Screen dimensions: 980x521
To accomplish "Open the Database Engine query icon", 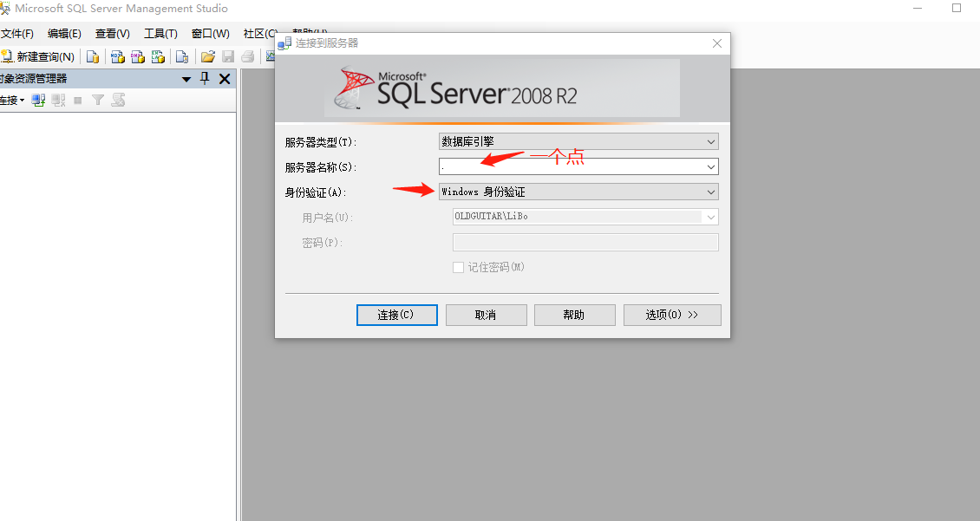I will coord(93,57).
